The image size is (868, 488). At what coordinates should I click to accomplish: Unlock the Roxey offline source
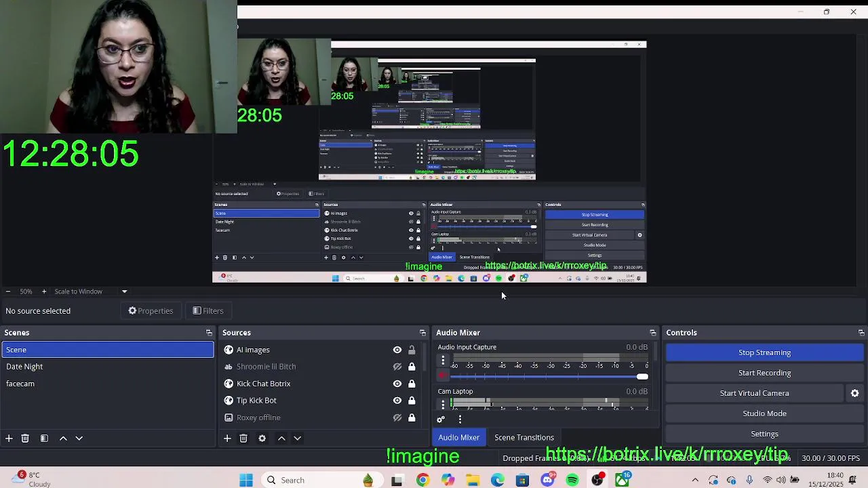tap(412, 418)
